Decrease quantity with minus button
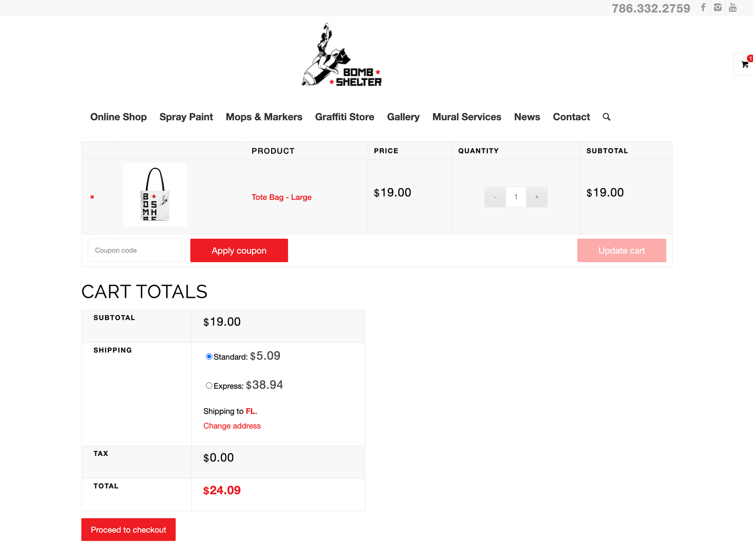753x560 pixels. (x=495, y=197)
